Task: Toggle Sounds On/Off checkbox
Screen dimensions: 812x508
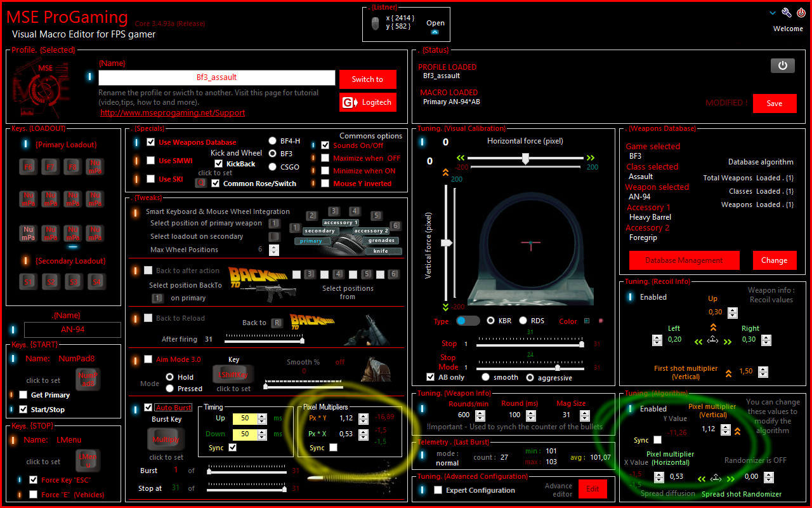Action: coord(325,145)
